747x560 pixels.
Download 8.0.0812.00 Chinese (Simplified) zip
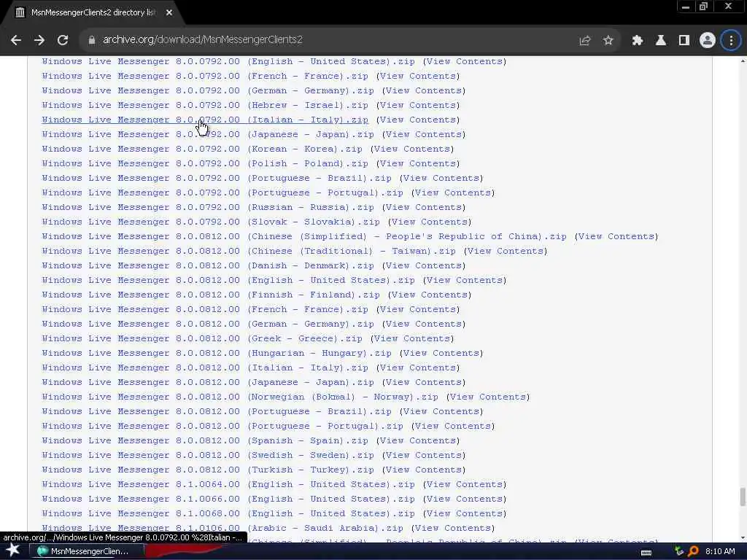(x=304, y=237)
